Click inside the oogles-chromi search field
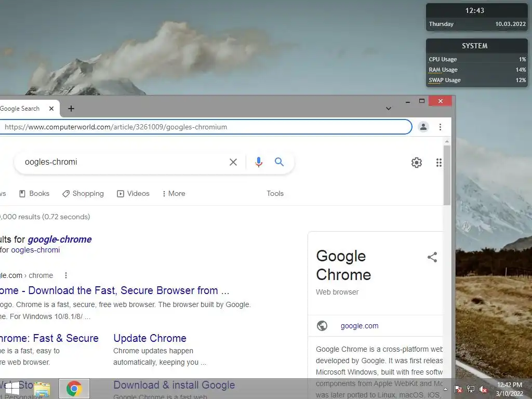Image resolution: width=532 pixels, height=399 pixels. point(122,162)
